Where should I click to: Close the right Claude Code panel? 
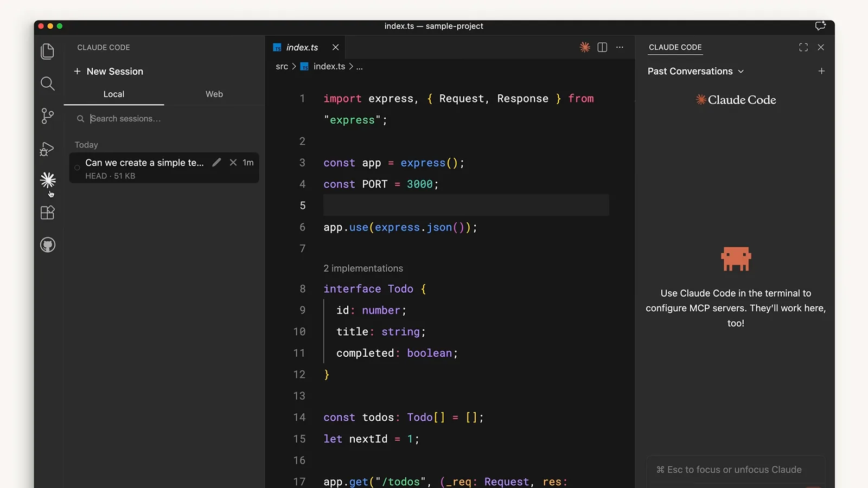(821, 47)
